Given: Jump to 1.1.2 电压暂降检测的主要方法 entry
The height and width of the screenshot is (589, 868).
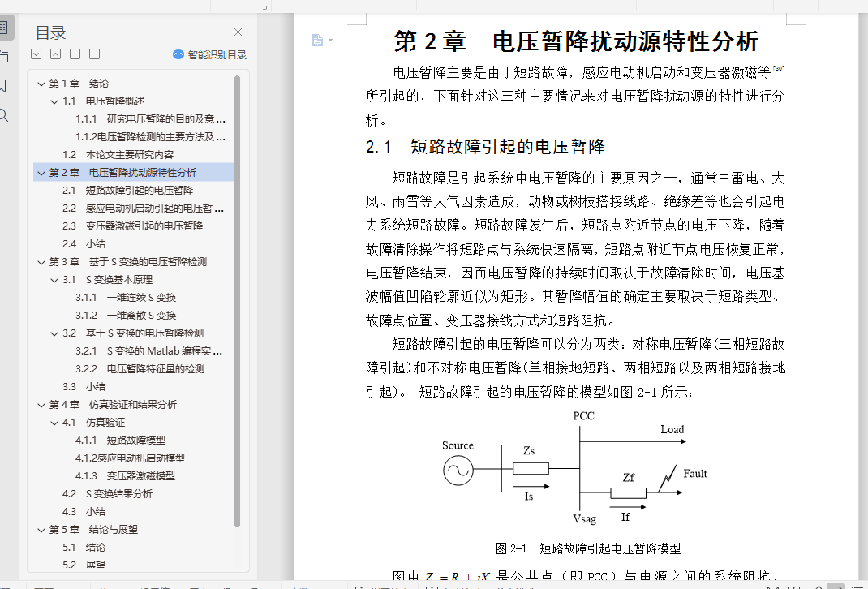Looking at the screenshot, I should [151, 137].
